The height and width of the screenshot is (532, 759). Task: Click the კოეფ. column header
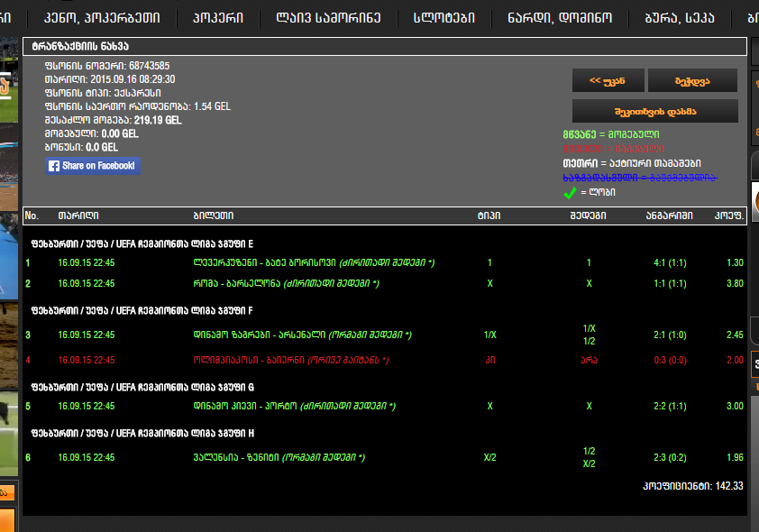pyautogui.click(x=728, y=216)
